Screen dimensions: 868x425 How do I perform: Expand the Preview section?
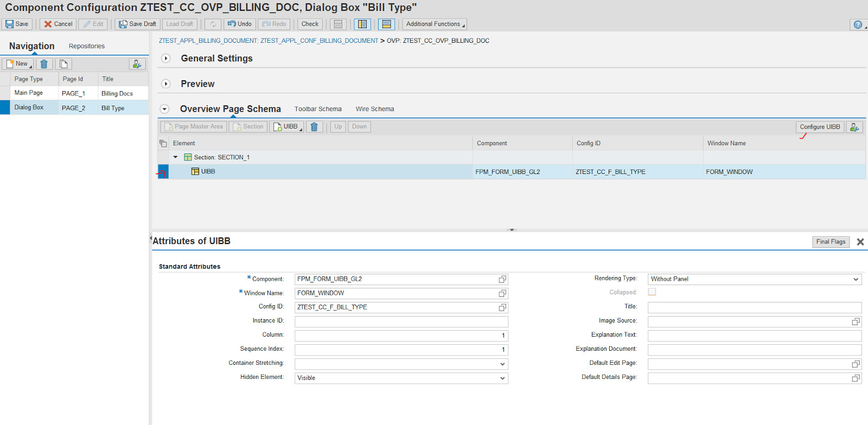[166, 84]
